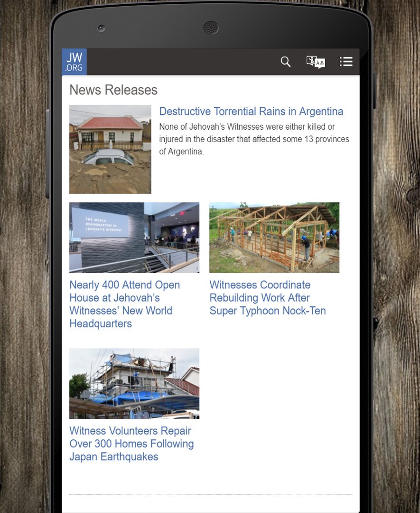The width and height of the screenshot is (420, 513).
Task: Click the summary text about 13 provinces
Action: pyautogui.click(x=254, y=139)
